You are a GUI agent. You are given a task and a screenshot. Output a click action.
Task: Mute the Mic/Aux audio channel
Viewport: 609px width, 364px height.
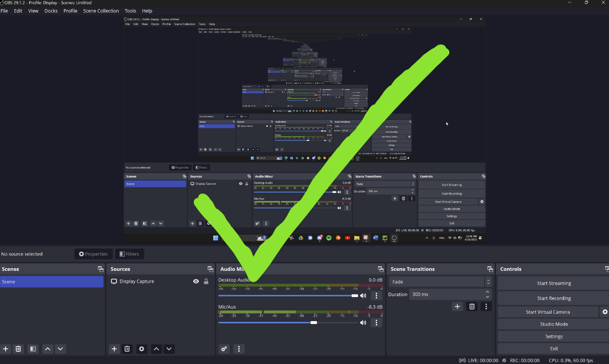[363, 322]
